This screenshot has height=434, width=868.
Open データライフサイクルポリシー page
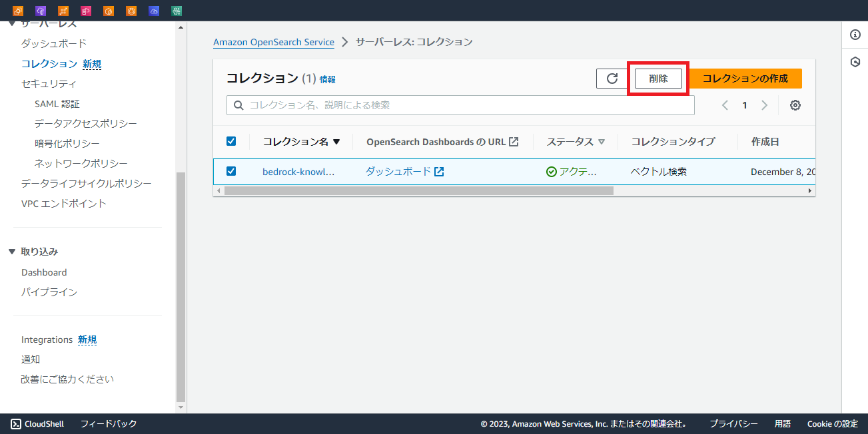87,184
